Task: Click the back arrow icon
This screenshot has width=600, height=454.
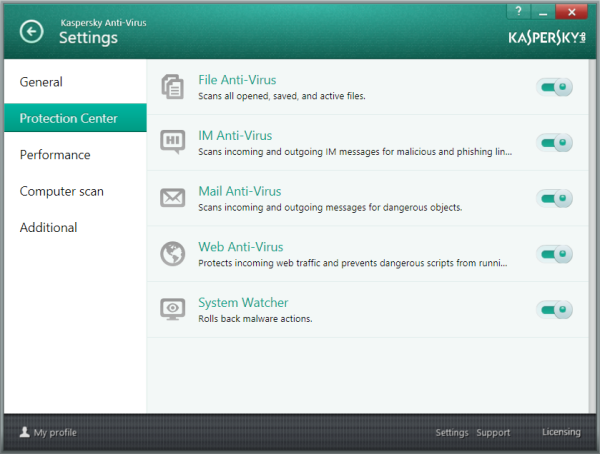Action: 32,32
